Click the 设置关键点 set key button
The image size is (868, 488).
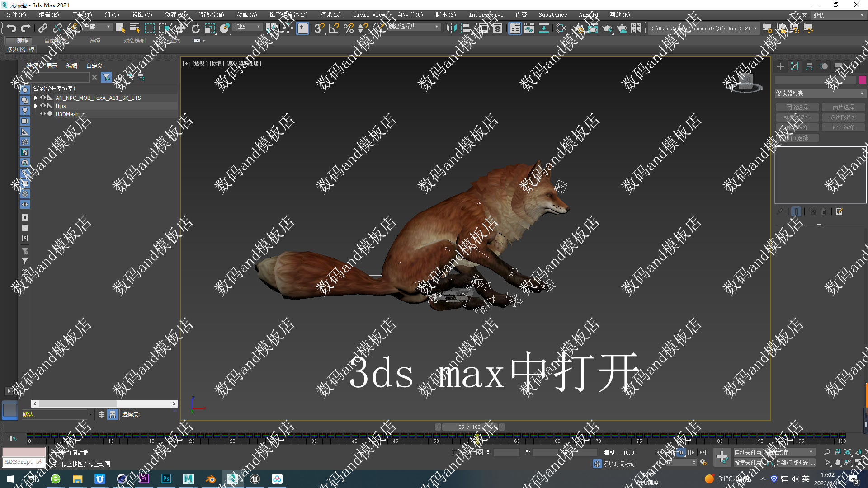747,463
